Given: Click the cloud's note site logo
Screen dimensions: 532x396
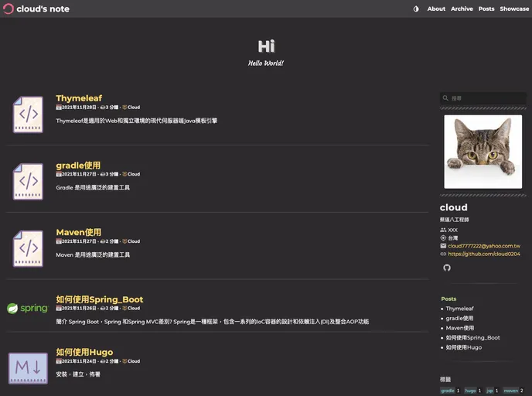Looking at the screenshot, I should 36,9.
